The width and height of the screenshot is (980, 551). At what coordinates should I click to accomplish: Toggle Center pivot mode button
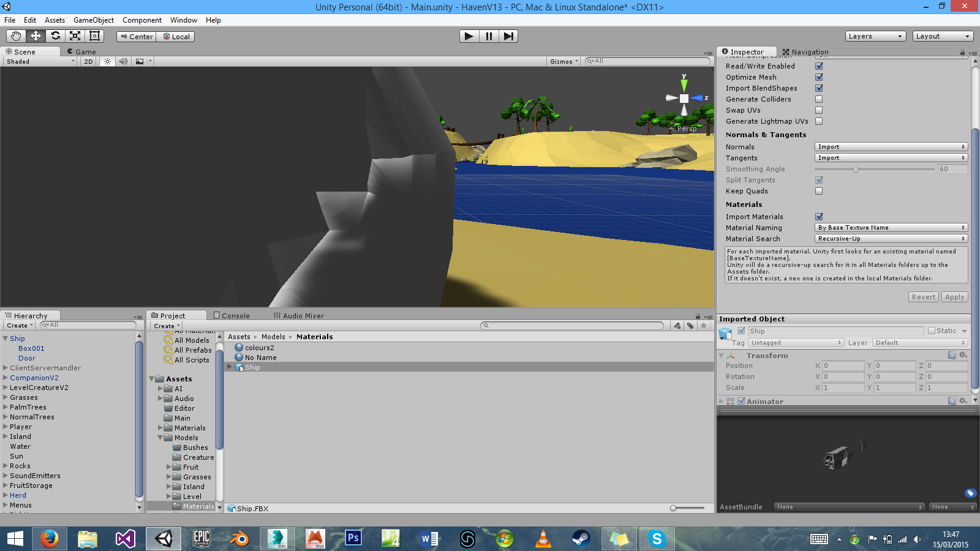click(x=137, y=37)
